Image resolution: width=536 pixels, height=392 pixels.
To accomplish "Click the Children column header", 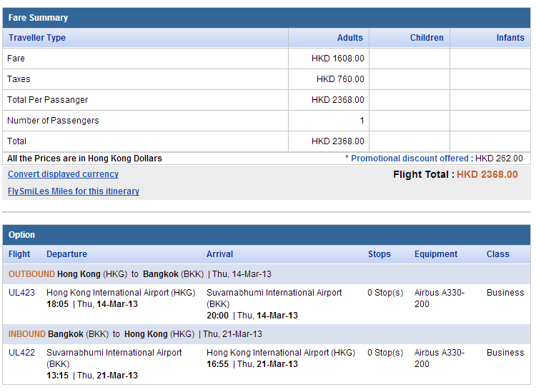I will pos(427,38).
